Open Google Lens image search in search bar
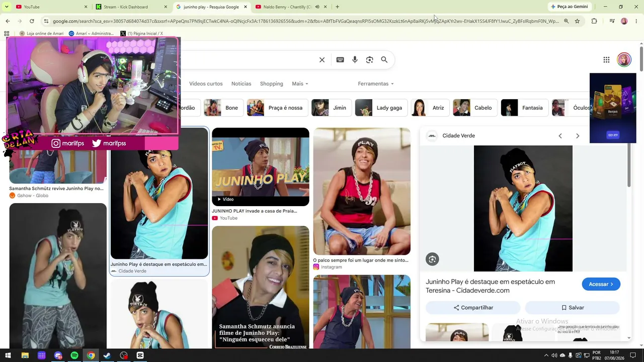This screenshot has height=362, width=644. coord(369,60)
